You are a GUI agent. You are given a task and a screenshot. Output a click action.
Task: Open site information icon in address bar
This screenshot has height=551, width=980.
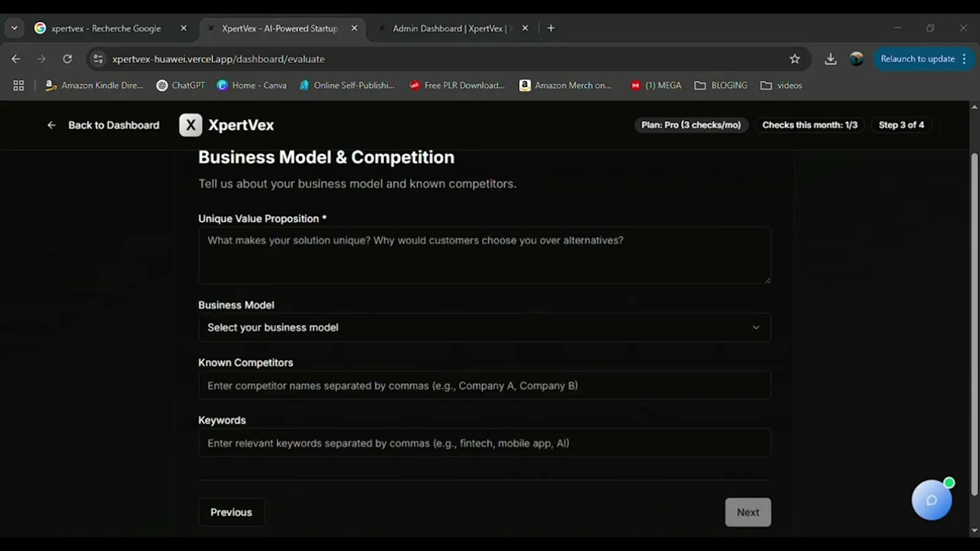(x=98, y=59)
